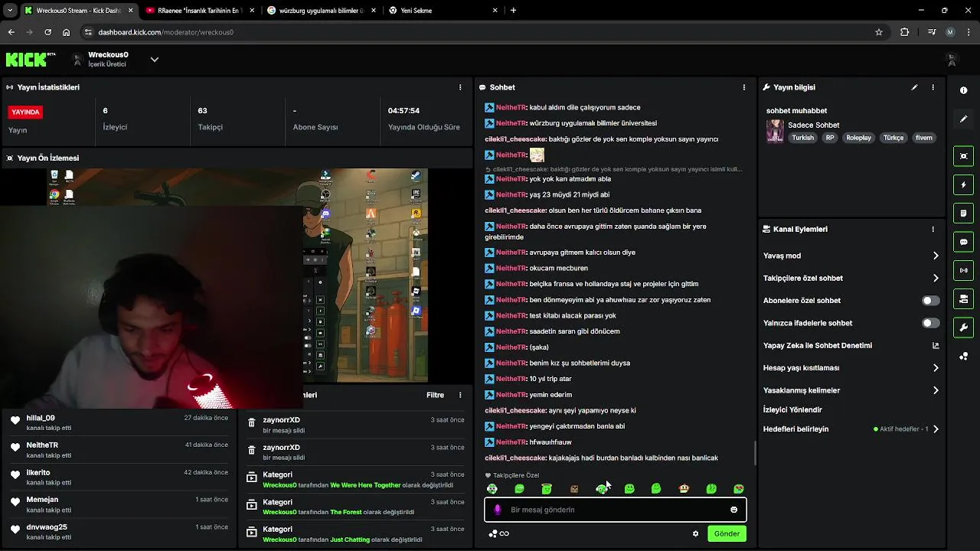Select the mushroom-head emote in emote row
The image size is (980, 551).
point(684,489)
